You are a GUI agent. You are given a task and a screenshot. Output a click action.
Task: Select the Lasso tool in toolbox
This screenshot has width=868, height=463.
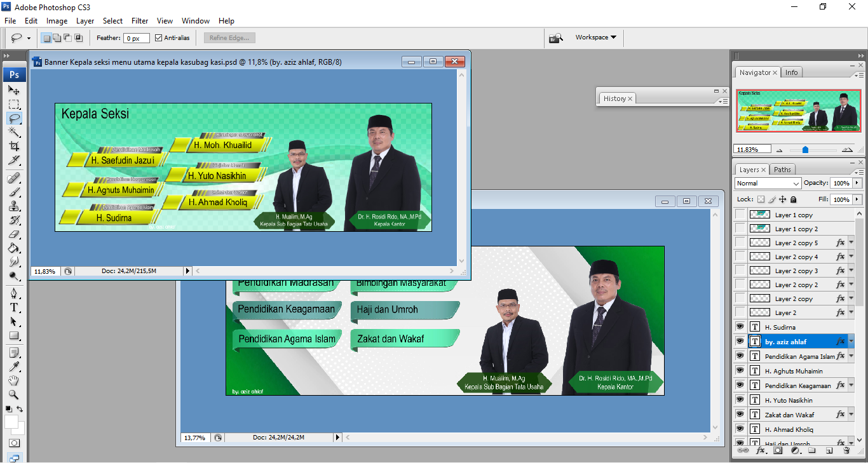[x=14, y=119]
